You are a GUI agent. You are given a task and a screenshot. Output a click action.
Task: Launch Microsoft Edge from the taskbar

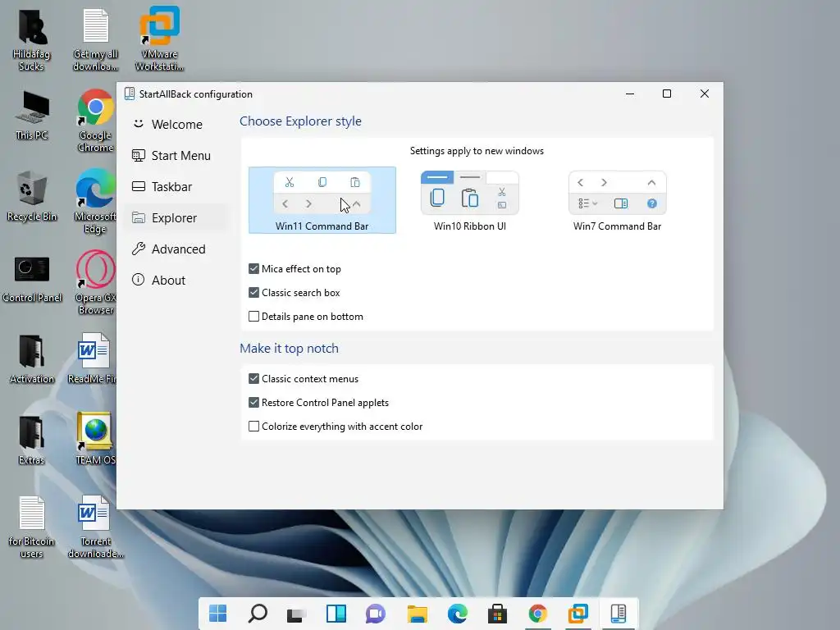click(457, 614)
